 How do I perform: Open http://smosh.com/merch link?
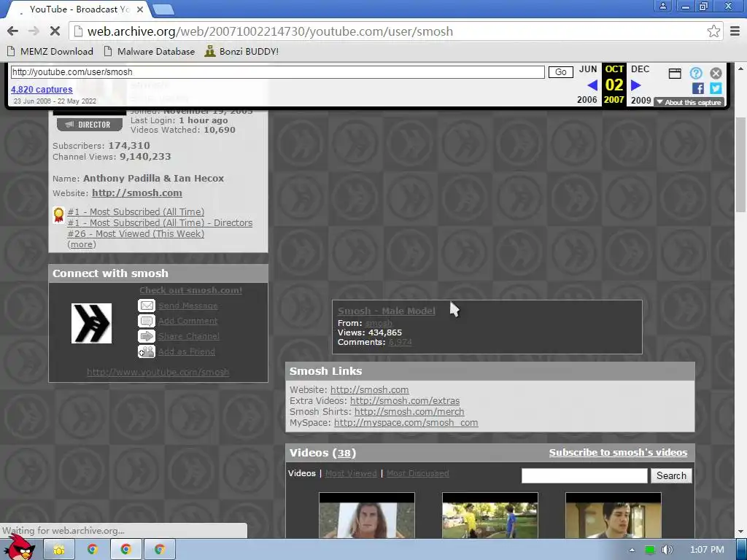(409, 412)
